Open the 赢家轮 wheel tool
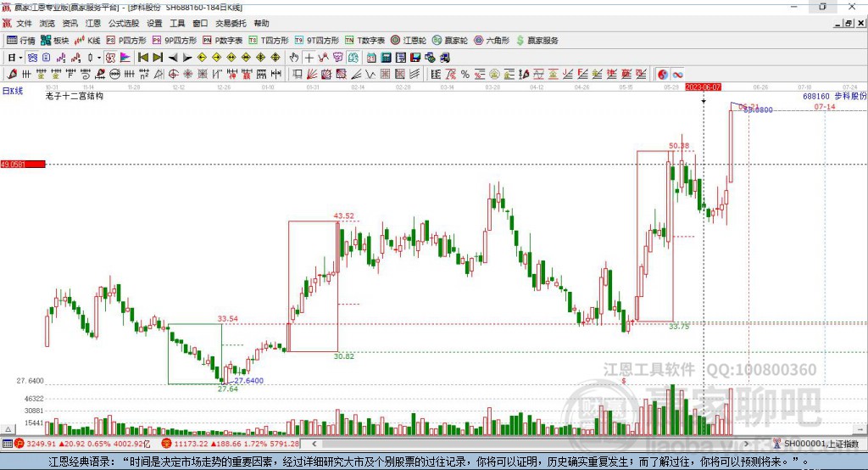868x470 pixels. coord(450,41)
